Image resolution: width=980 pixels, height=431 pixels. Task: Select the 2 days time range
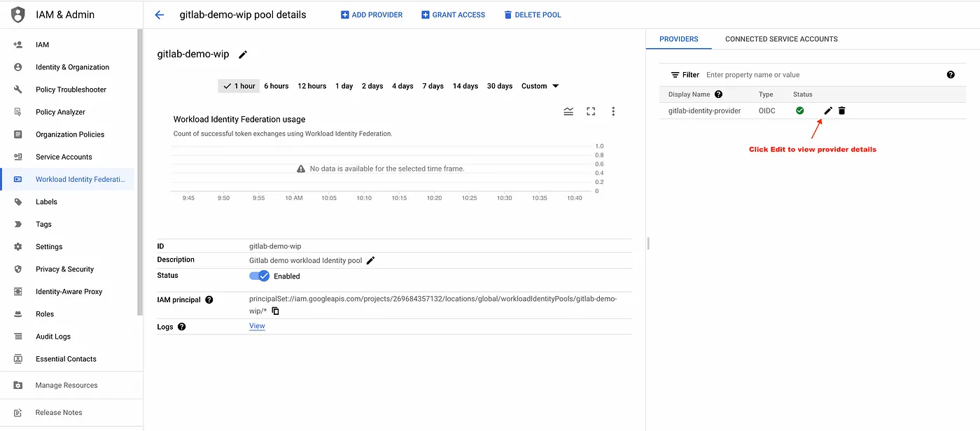(x=372, y=86)
